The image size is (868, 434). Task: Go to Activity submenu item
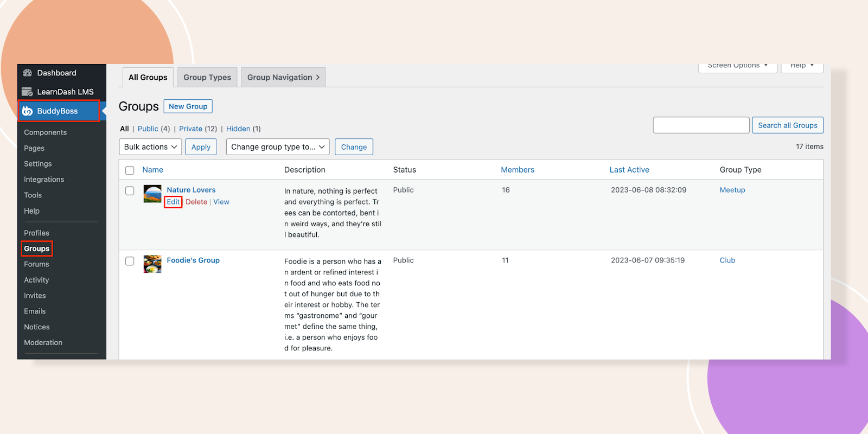pos(36,280)
